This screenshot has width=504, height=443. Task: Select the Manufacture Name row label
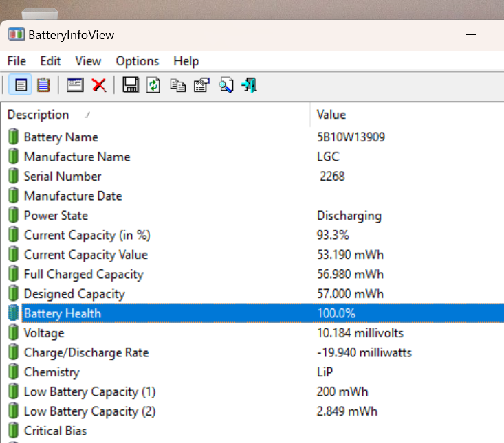click(x=77, y=157)
